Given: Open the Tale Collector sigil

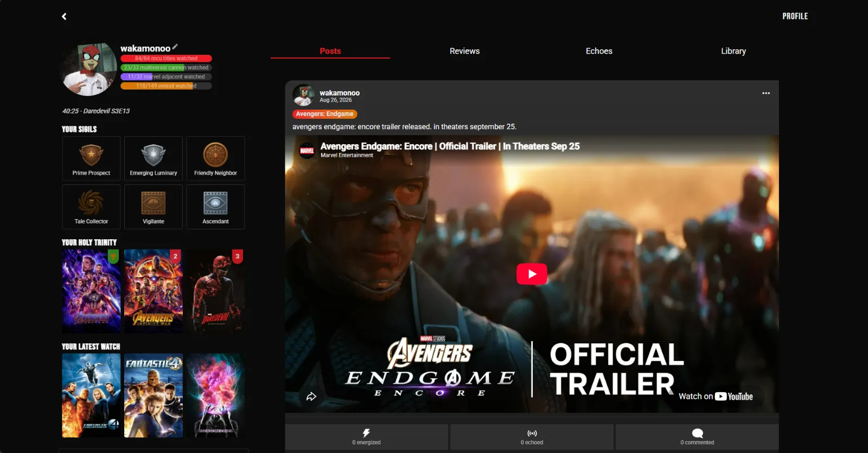Looking at the screenshot, I should coord(91,207).
